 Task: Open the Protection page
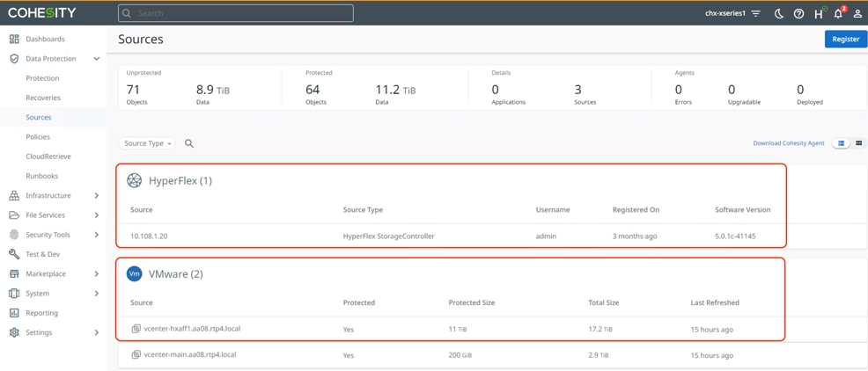pos(42,78)
